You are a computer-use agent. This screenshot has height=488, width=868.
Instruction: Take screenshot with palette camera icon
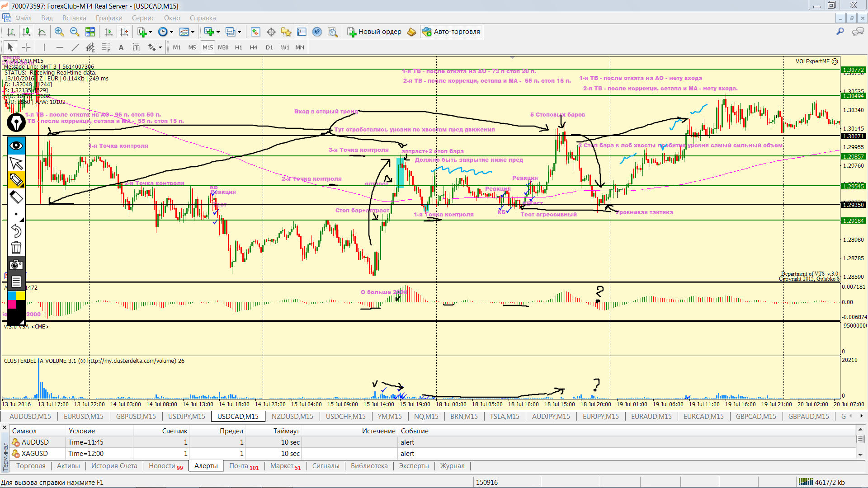pyautogui.click(x=16, y=265)
